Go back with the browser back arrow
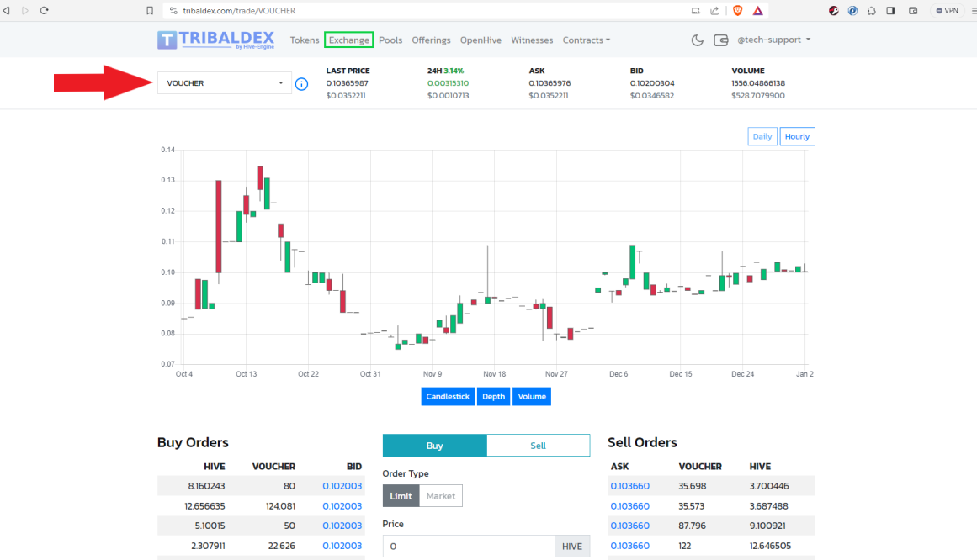The width and height of the screenshot is (977, 560). click(7, 11)
